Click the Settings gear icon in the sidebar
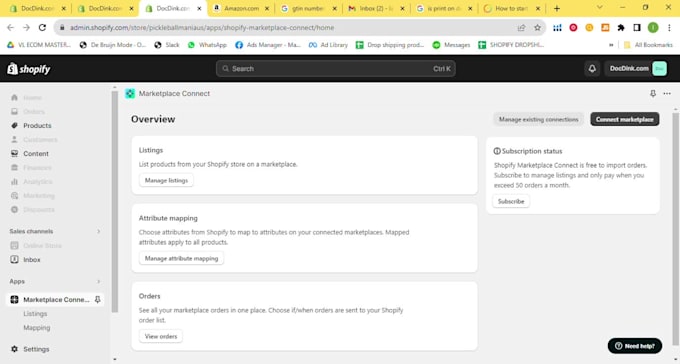 coord(14,349)
